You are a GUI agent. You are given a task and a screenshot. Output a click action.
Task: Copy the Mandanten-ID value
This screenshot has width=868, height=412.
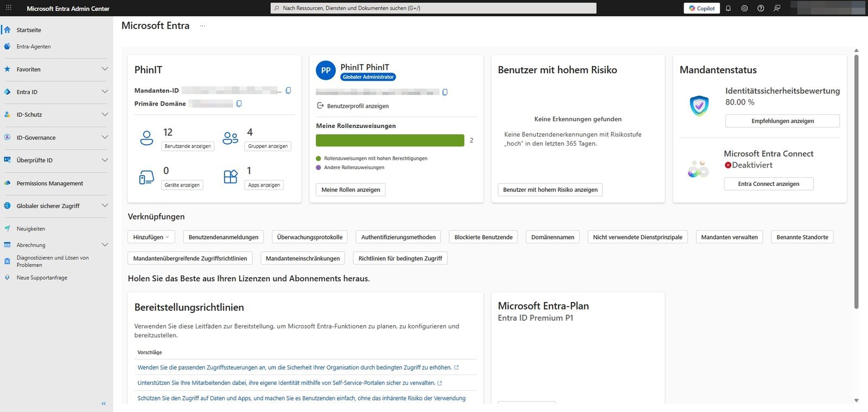(289, 91)
